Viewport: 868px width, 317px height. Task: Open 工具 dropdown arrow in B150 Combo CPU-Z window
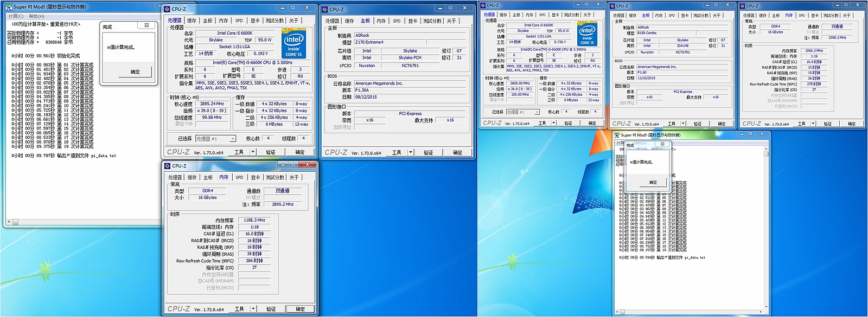point(684,124)
